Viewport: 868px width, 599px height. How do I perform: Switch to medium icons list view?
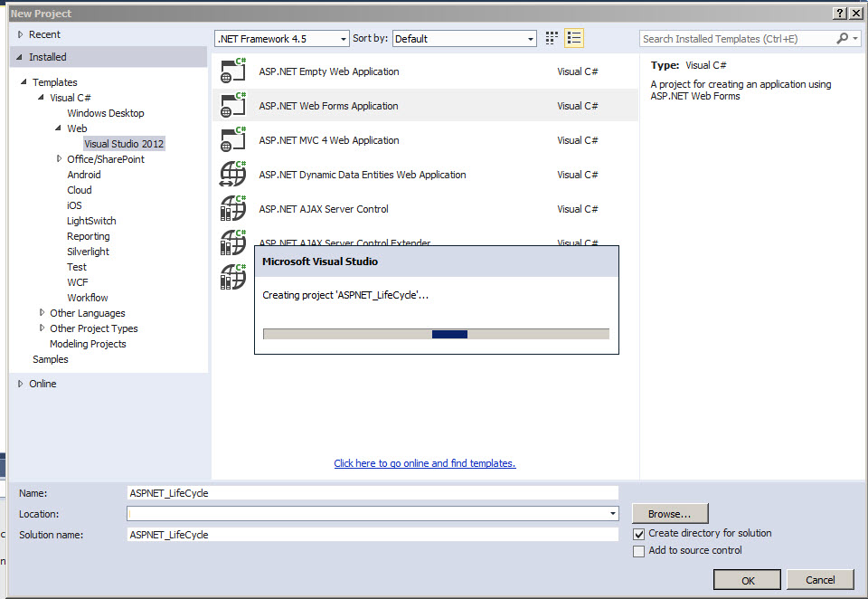coord(574,38)
